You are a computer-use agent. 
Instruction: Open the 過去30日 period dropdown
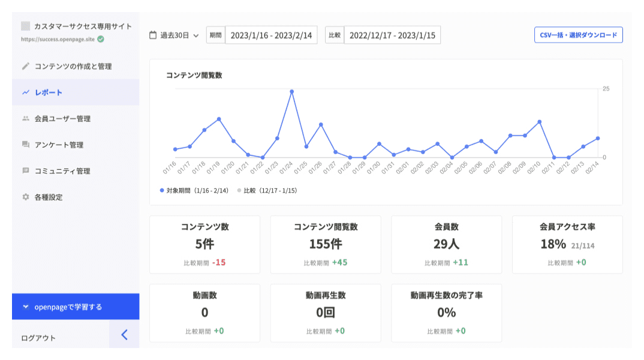[x=174, y=35]
